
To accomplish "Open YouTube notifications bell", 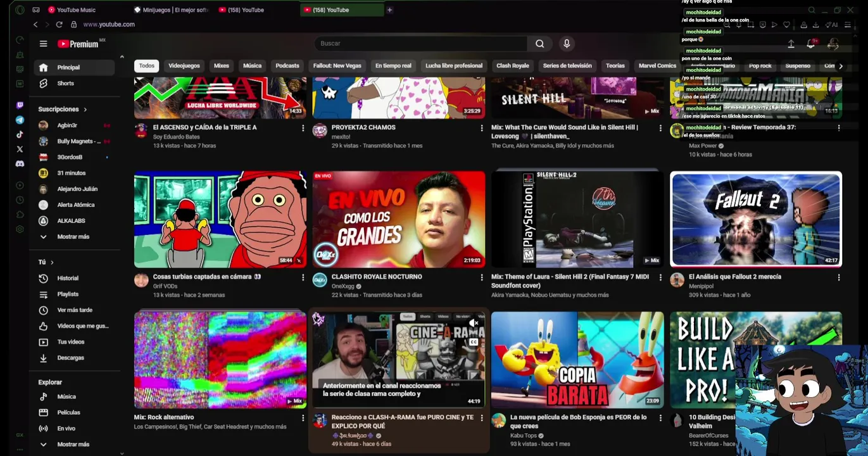I will 811,44.
